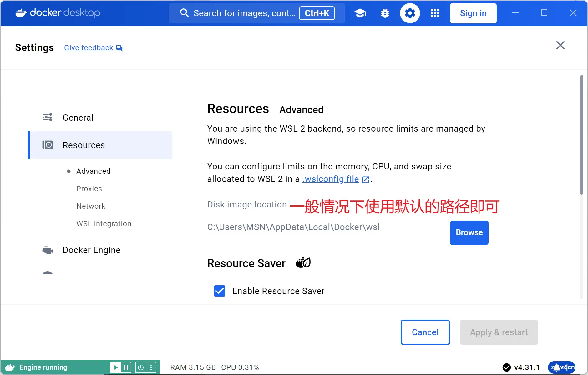Click the Ctrl+K shortcut badge
Viewport: 588px width, 375px height.
tap(317, 13)
